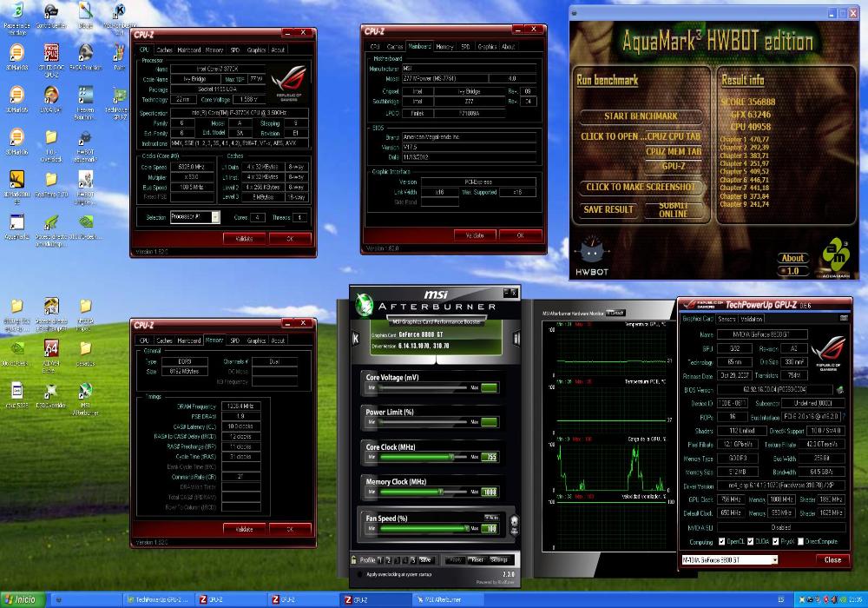This screenshot has height=608, width=868.
Task: Click the Afterburner profile lock icon
Action: pyautogui.click(x=354, y=560)
